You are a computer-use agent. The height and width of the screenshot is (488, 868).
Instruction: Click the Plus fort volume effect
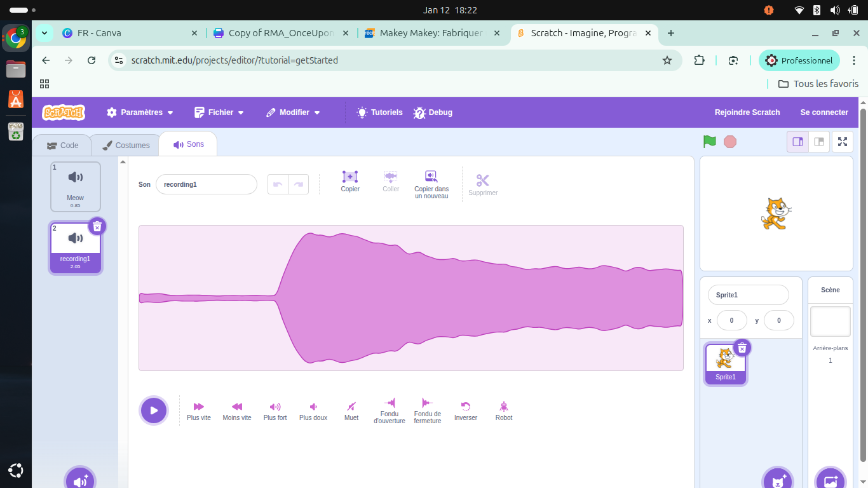(275, 410)
